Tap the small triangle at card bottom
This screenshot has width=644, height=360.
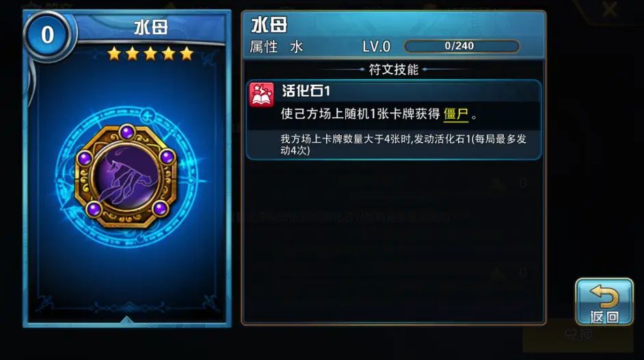[x=126, y=320]
